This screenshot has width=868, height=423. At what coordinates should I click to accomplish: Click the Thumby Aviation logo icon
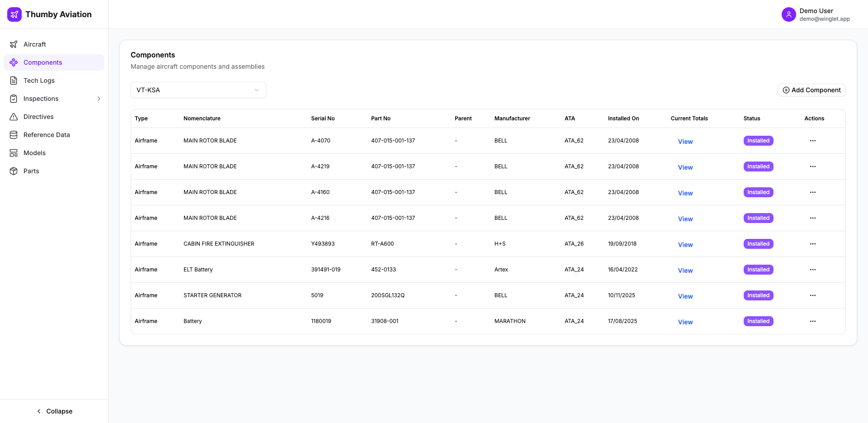14,14
